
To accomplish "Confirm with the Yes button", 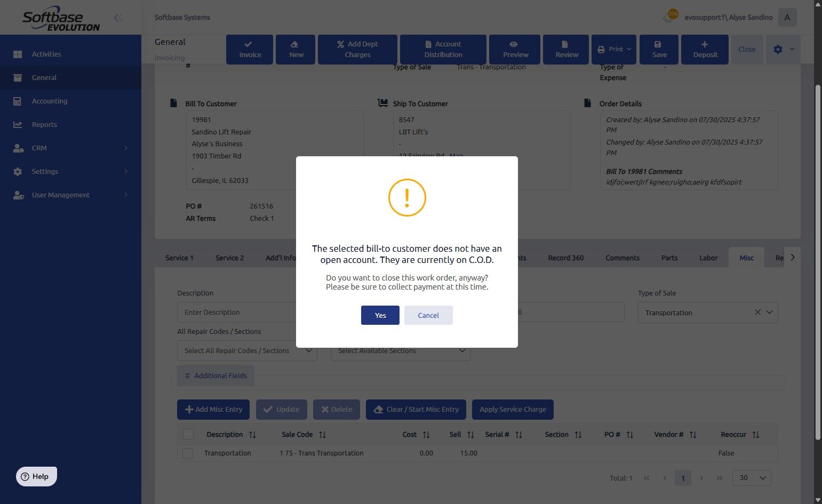I will coord(380,315).
